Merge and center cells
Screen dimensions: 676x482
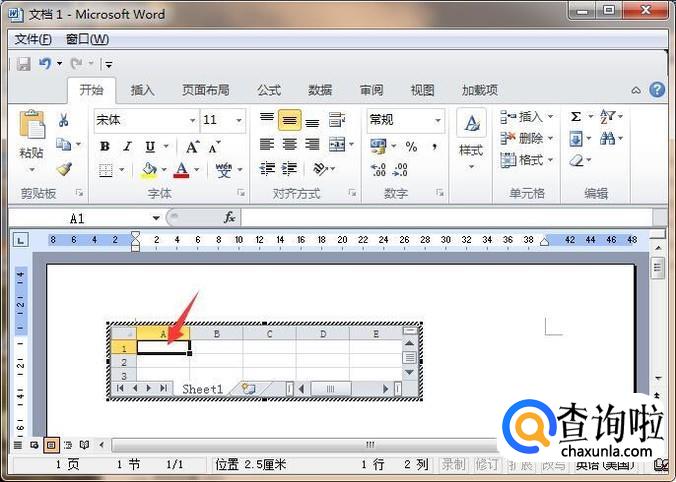(x=337, y=144)
